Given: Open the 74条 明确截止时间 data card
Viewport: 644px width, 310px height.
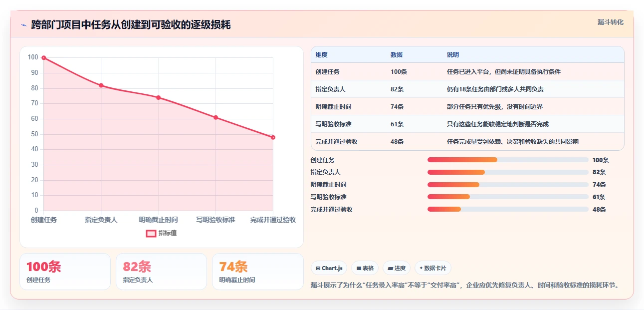Looking at the screenshot, I should point(258,272).
